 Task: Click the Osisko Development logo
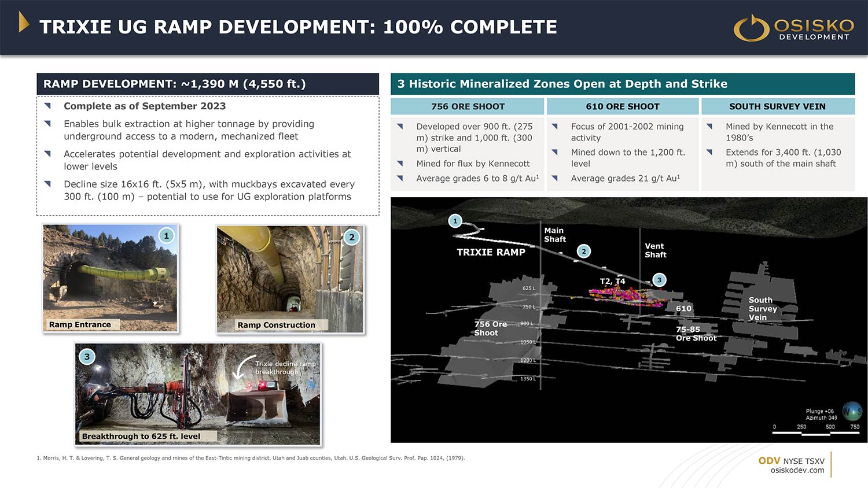[794, 28]
